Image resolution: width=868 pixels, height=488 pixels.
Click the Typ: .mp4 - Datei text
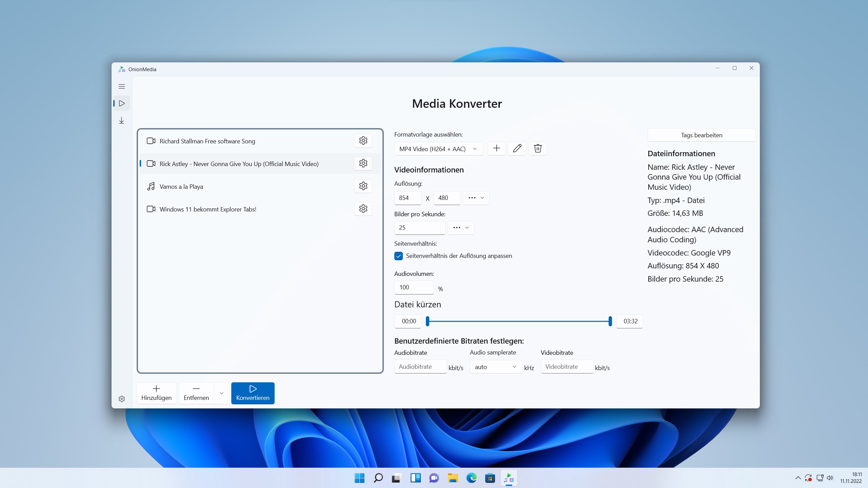676,200
